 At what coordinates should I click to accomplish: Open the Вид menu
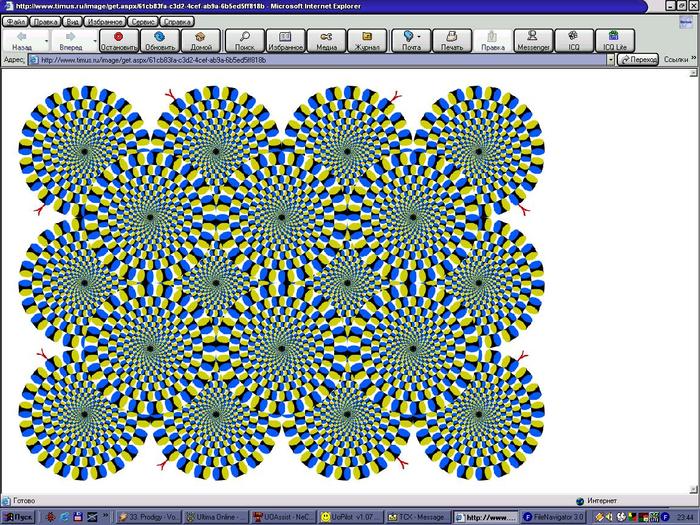tap(72, 21)
